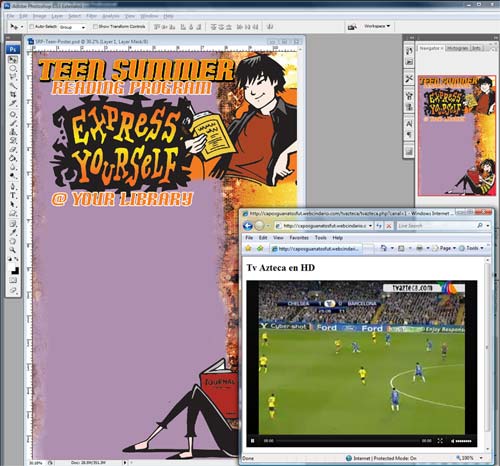Open the Tools dropdown in IE command bar
This screenshot has width=500, height=466.
click(471, 248)
